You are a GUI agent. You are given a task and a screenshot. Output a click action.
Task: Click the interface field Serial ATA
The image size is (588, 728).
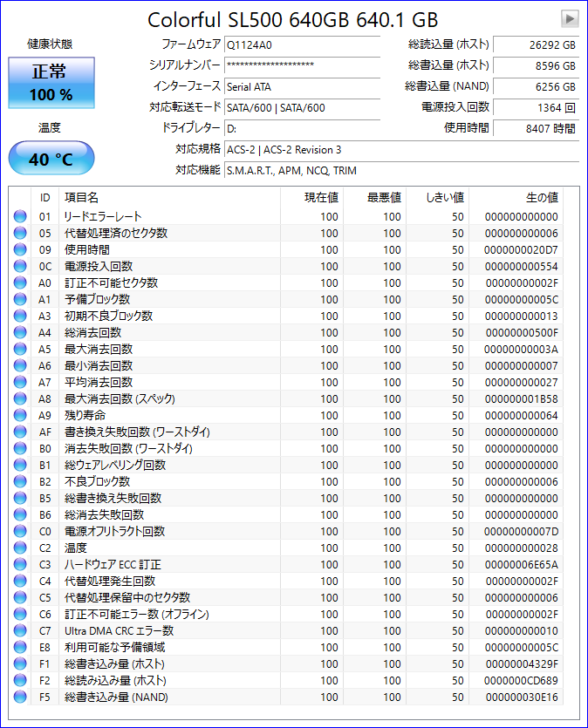(303, 87)
